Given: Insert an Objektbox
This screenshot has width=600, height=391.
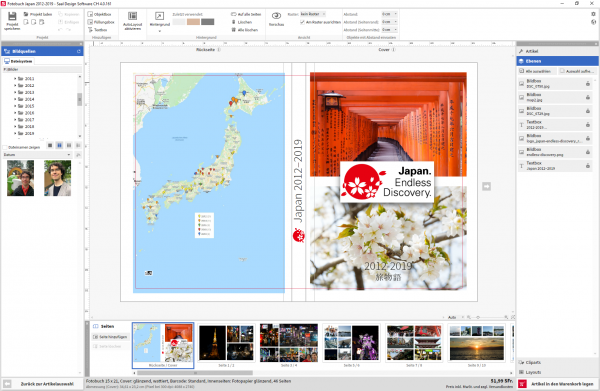Looking at the screenshot, I should (x=99, y=14).
